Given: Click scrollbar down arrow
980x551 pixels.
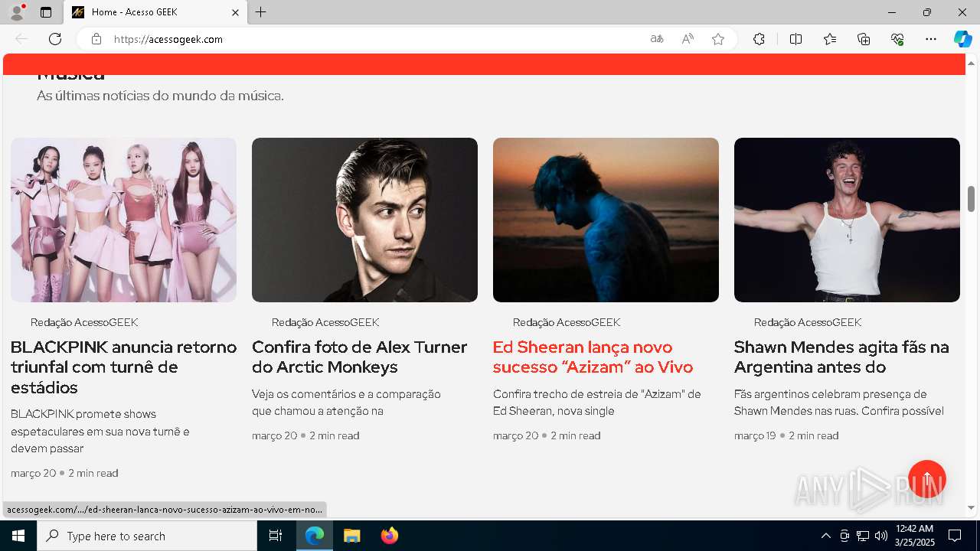Looking at the screenshot, I should click(971, 507).
